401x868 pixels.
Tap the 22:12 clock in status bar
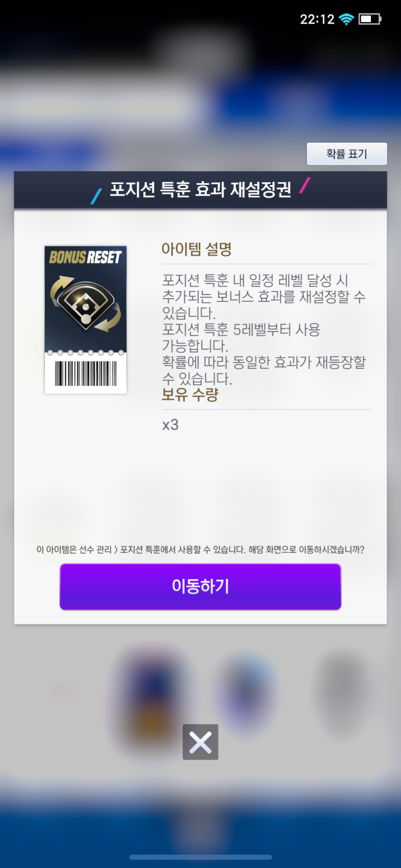click(317, 19)
